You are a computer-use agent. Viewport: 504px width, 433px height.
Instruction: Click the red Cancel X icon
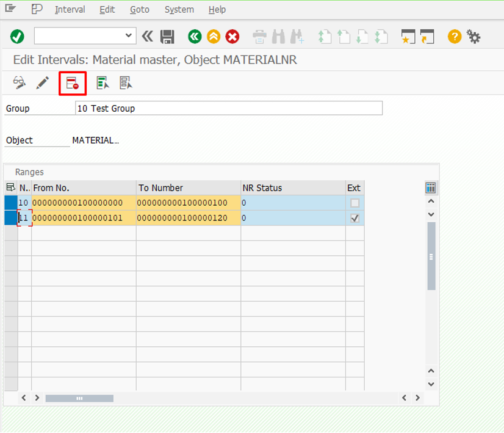point(232,37)
